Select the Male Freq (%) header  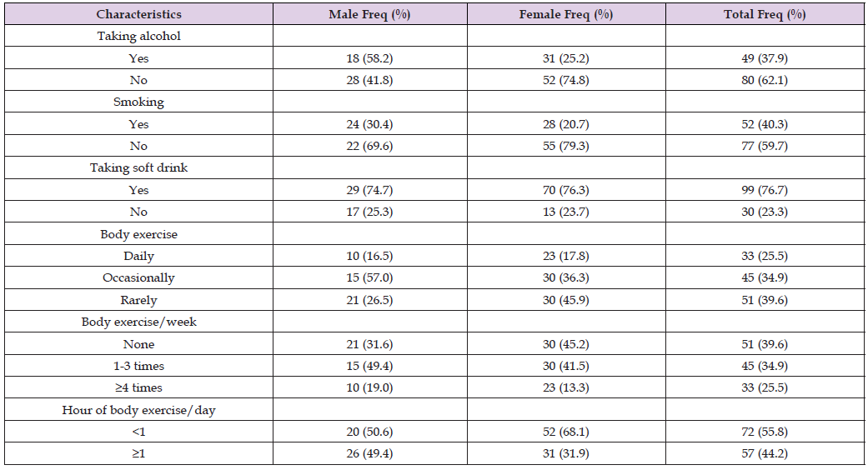[x=369, y=14]
